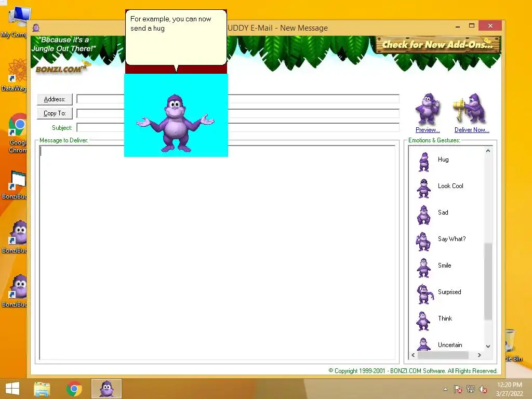Click the gestures list scroll up arrow

(x=488, y=151)
